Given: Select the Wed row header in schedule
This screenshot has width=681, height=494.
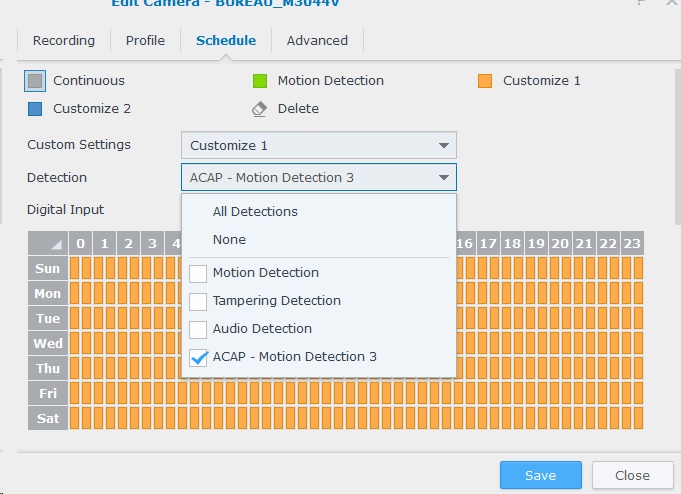Looking at the screenshot, I should point(48,343).
